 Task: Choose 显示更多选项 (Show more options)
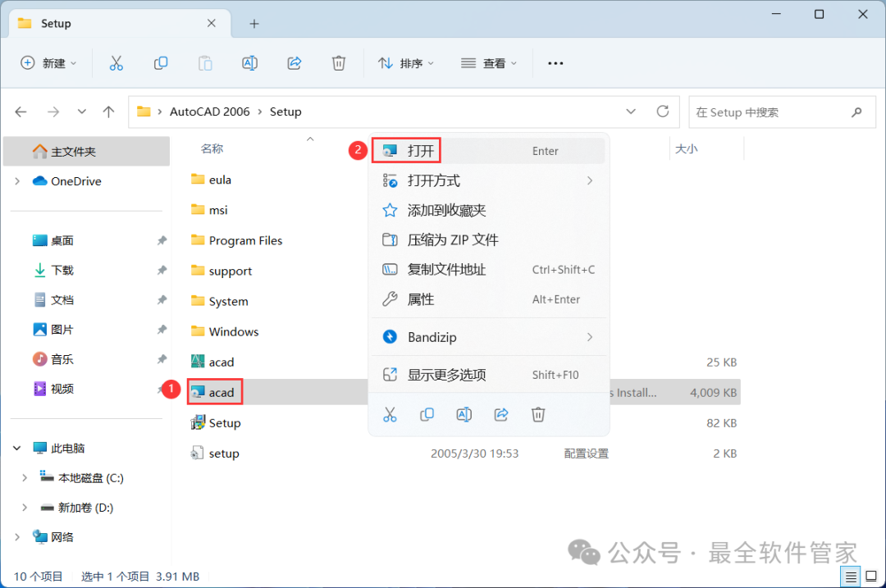tap(488, 375)
